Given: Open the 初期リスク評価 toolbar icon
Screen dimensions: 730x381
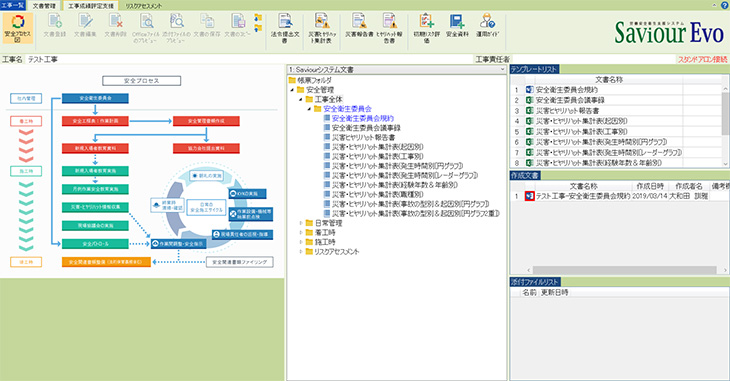Looking at the screenshot, I should pyautogui.click(x=426, y=28).
